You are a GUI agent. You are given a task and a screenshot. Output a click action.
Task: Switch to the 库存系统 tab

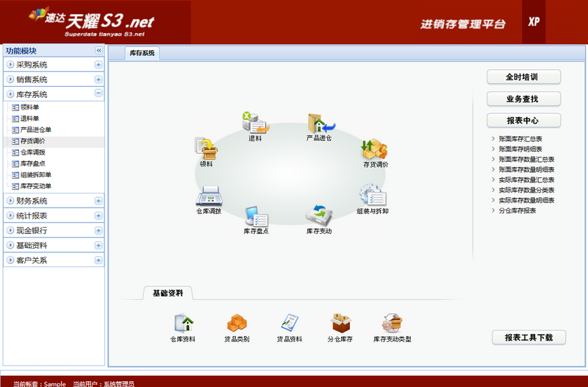[142, 53]
